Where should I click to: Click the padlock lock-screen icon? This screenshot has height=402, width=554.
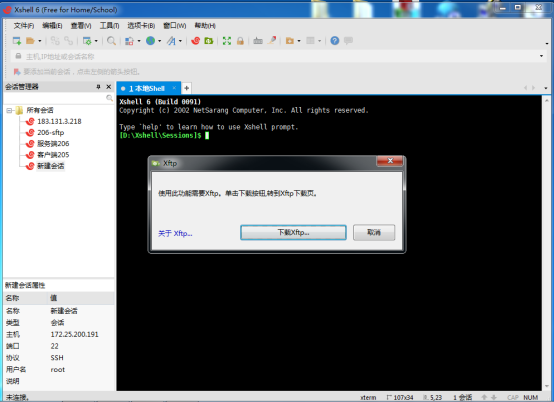tap(240, 41)
